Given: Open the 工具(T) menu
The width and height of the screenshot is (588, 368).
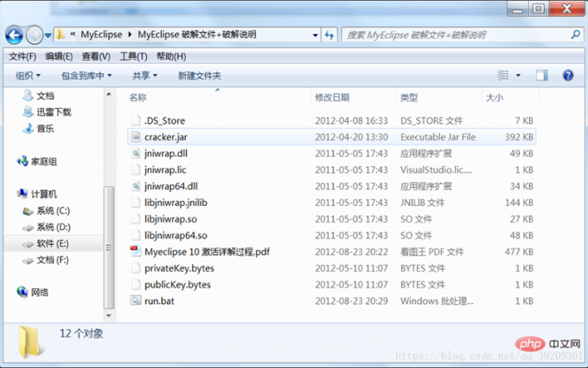Looking at the screenshot, I should [x=133, y=56].
